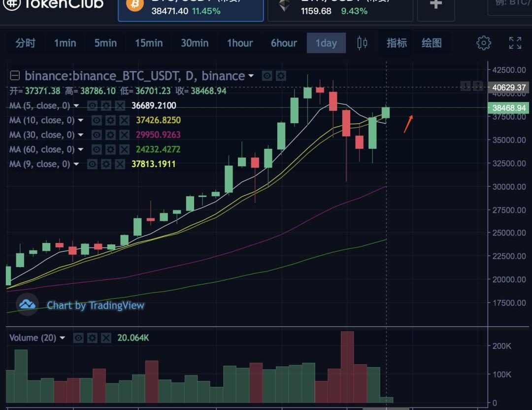Viewport: 532px width, 410px height.
Task: Open the Volume (20) dropdown arrow
Action: pos(63,338)
